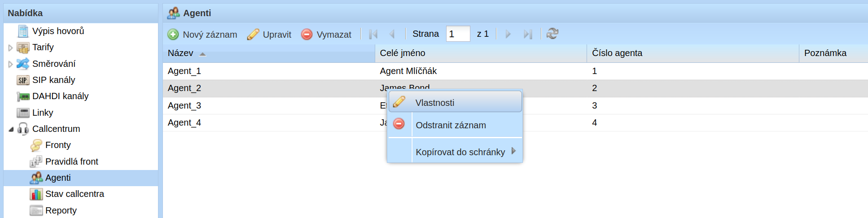The image size is (868, 218).
Task: Click agent number 3 cell
Action: [x=693, y=105]
